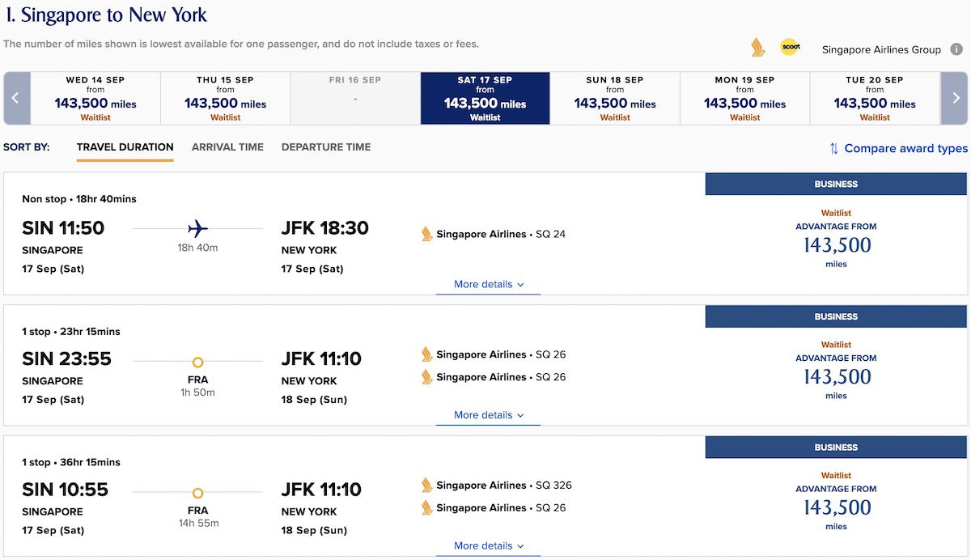Click the Compare award types arrows icon
Image resolution: width=971 pixels, height=560 pixels.
tap(833, 148)
